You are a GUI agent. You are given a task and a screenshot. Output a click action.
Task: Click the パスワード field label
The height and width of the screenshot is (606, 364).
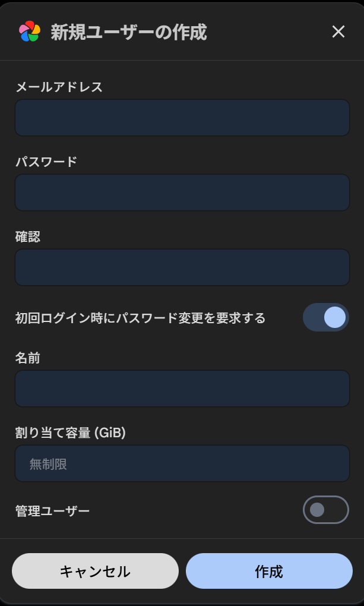(46, 162)
